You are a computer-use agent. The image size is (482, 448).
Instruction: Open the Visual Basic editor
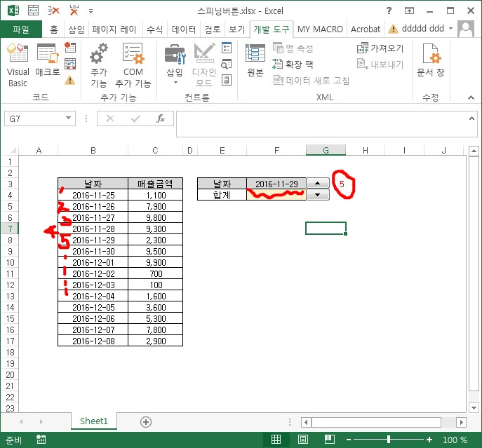click(18, 65)
